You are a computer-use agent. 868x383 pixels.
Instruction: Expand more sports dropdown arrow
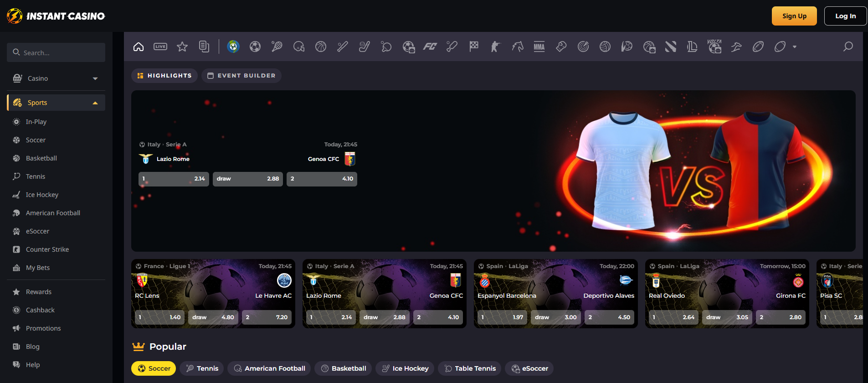[795, 47]
